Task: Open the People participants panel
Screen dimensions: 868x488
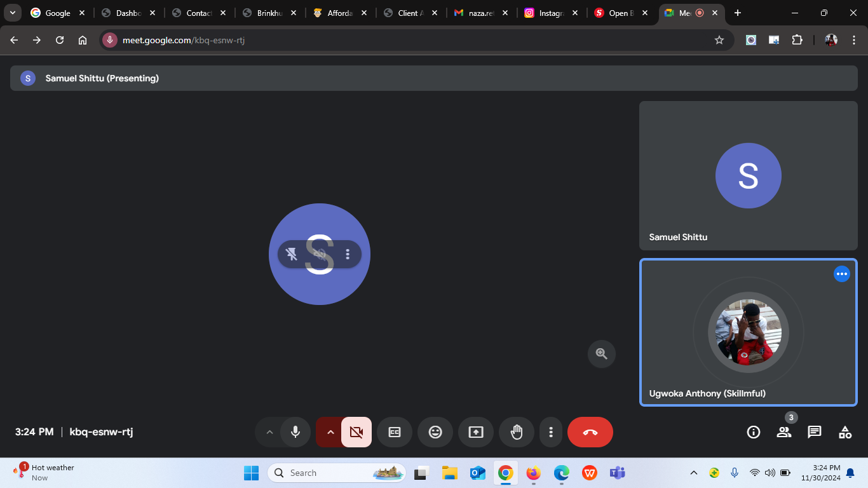Action: click(784, 432)
